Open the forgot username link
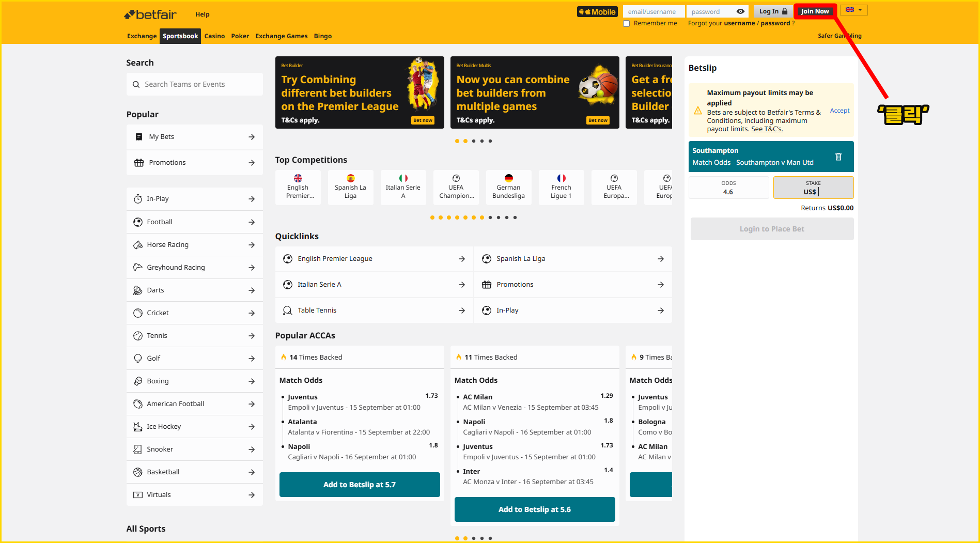Screen dimensions: 980x543 [739, 23]
